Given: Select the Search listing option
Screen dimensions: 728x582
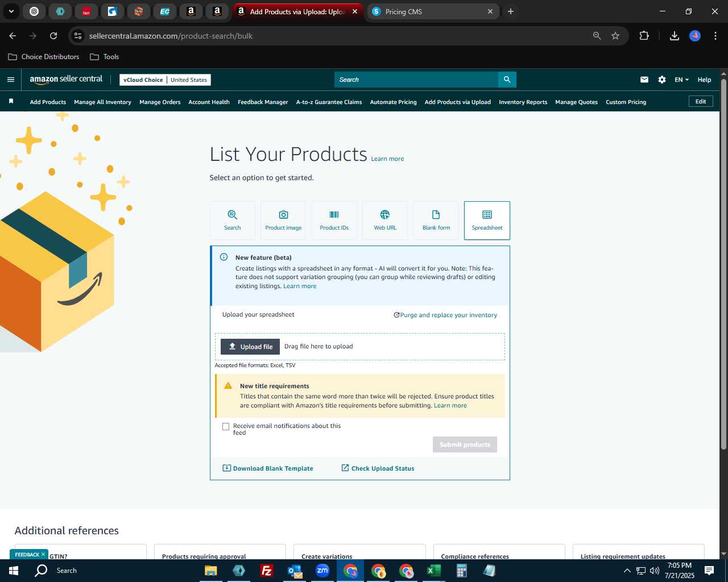Looking at the screenshot, I should [x=232, y=221].
